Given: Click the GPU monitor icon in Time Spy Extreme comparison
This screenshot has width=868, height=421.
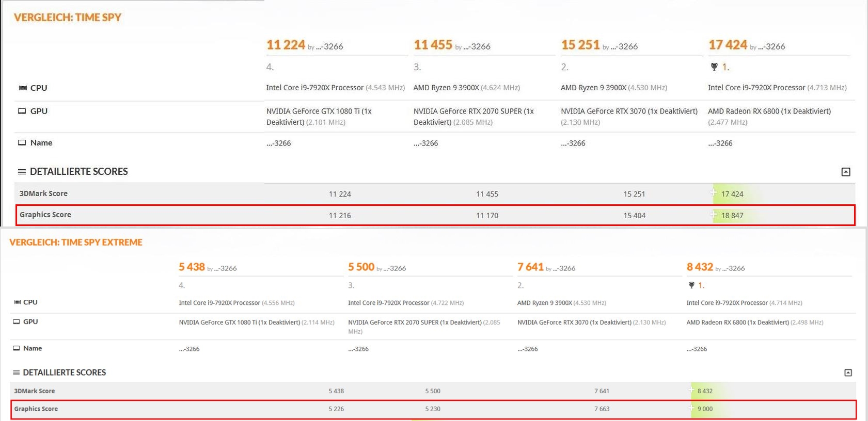Looking at the screenshot, I should pos(17,321).
